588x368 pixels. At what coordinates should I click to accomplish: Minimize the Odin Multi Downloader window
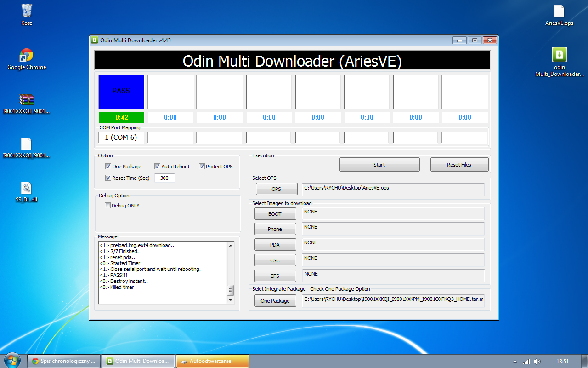(x=459, y=40)
